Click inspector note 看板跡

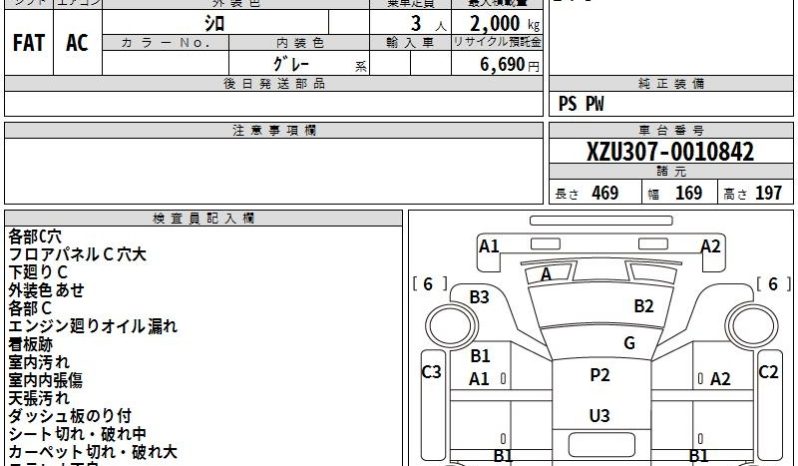pos(31,344)
